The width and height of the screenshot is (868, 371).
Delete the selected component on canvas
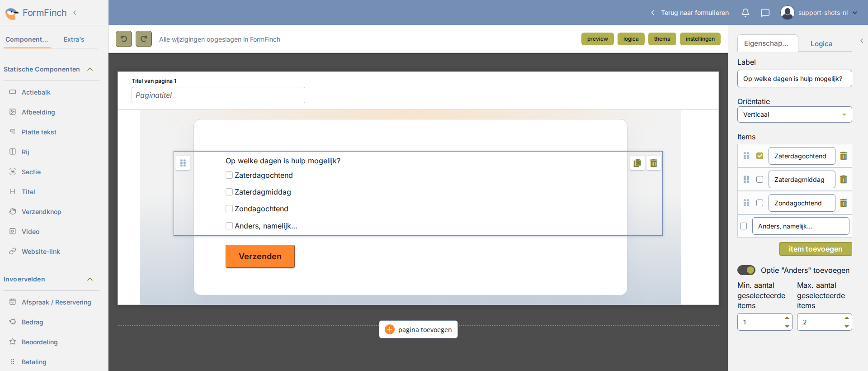coord(654,163)
